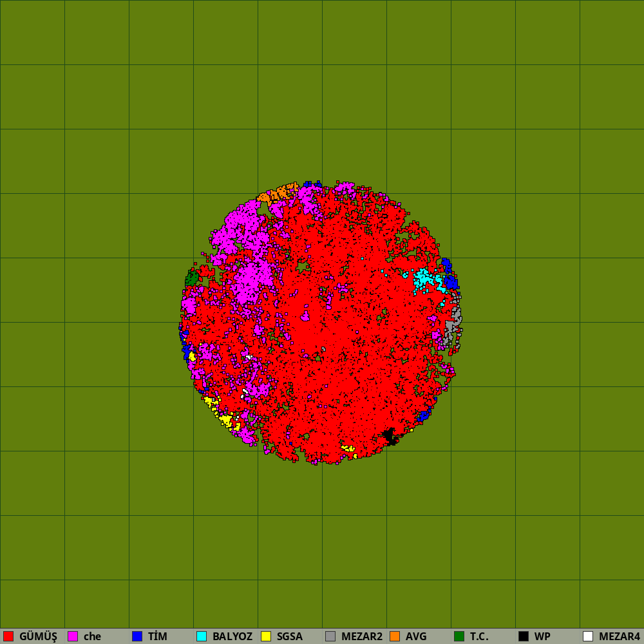Select the GÜMÜŞ legend label
This screenshot has width=644, height=644.
(38, 637)
